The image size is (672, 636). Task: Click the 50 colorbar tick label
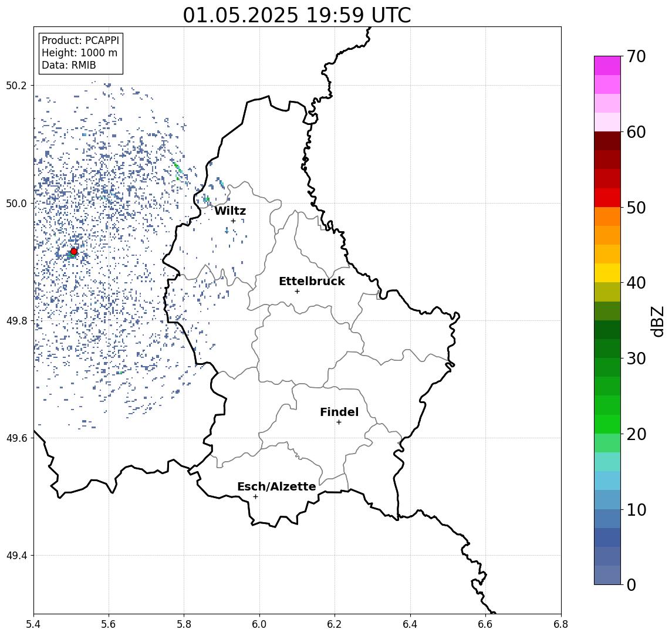pos(636,208)
